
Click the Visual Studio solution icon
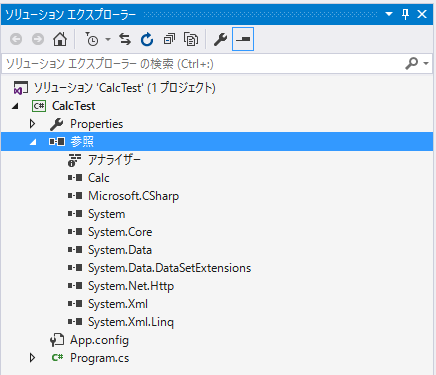[x=20, y=88]
